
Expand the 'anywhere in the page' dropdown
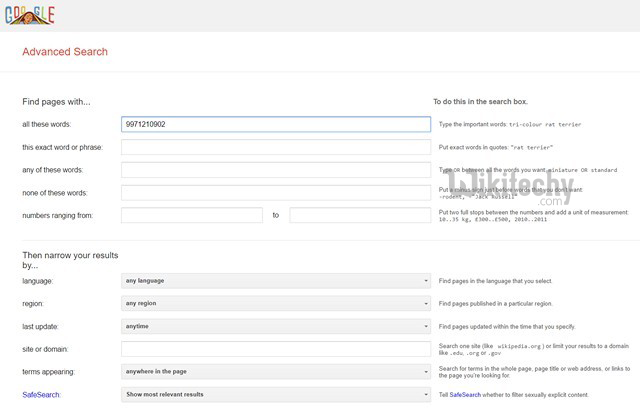click(276, 372)
